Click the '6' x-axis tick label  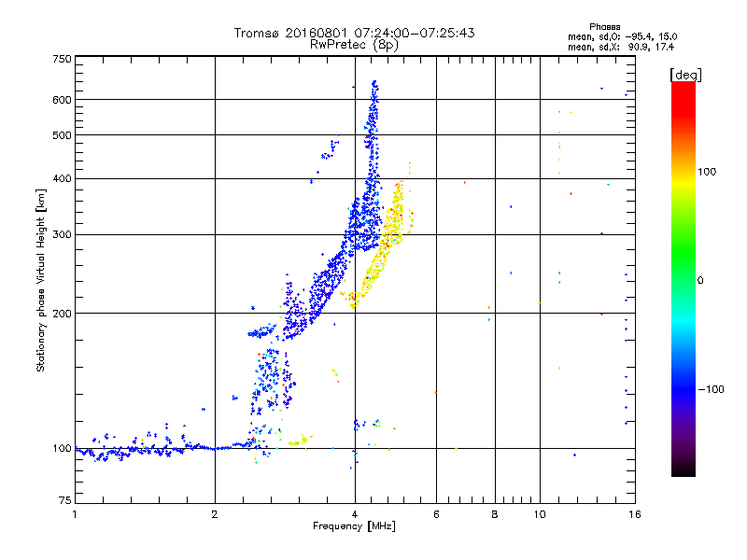[436, 514]
